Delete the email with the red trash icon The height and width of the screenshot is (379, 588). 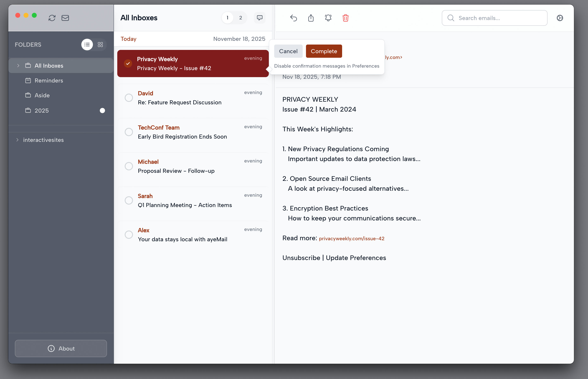pyautogui.click(x=345, y=18)
